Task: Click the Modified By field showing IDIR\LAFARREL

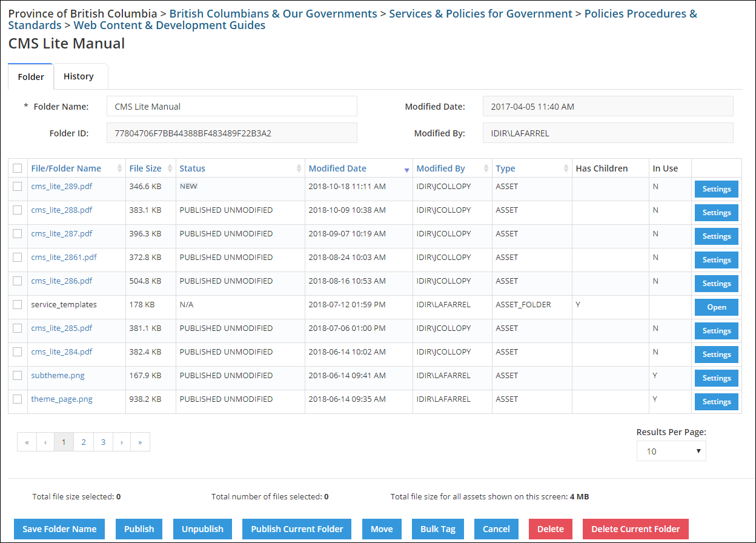Action: click(x=608, y=133)
